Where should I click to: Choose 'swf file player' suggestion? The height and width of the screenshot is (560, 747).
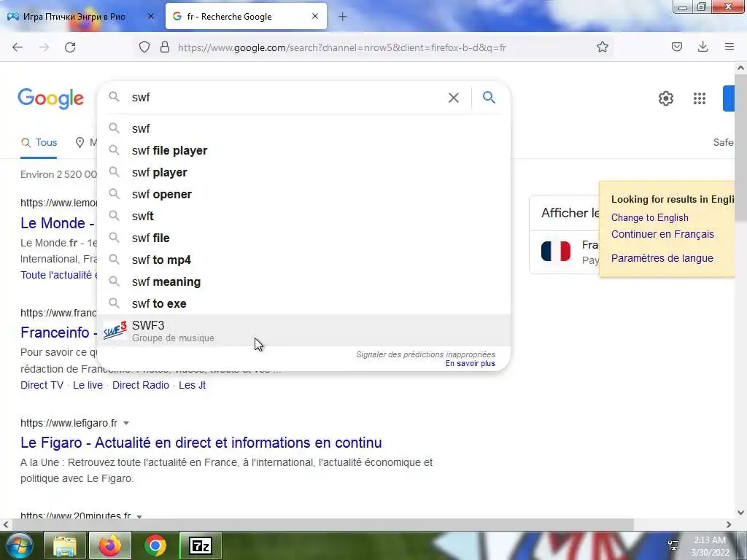coord(303,150)
